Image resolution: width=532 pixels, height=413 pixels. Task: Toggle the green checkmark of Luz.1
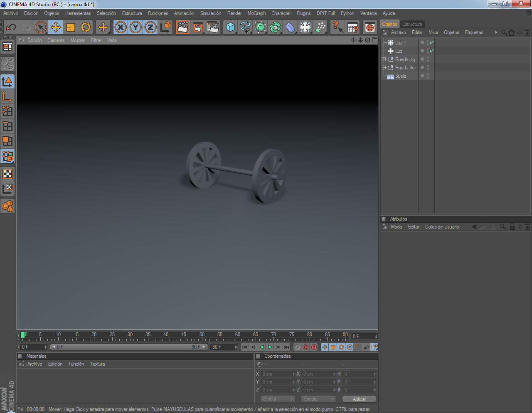[432, 42]
